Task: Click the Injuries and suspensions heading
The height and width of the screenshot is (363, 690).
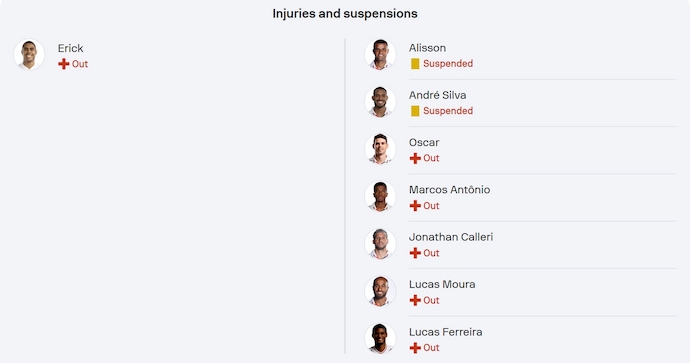Action: point(345,14)
